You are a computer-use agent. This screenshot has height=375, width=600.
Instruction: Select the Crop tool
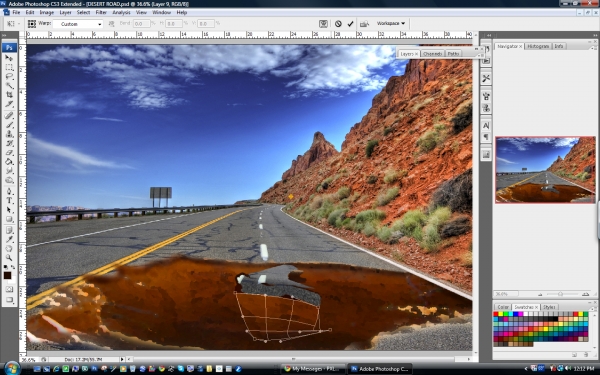click(x=9, y=95)
